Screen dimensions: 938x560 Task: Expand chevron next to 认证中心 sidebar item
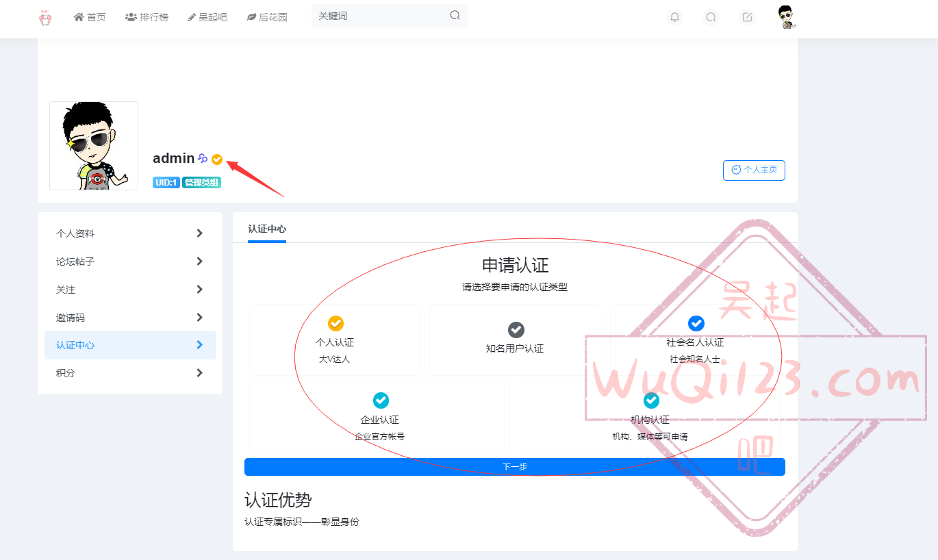tap(199, 345)
